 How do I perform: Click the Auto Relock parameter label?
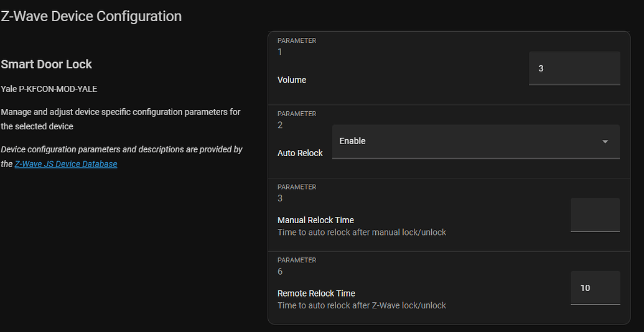coord(300,153)
